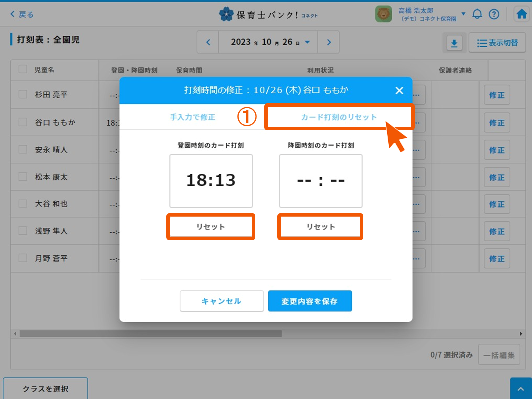This screenshot has width=532, height=399.
Task: Check the box for 松本 康太
Action: click(23, 176)
